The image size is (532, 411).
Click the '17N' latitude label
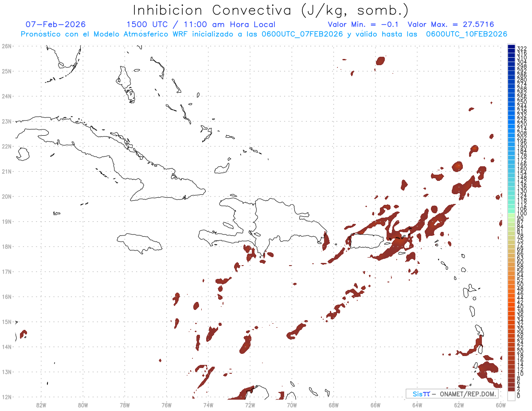tap(6, 271)
